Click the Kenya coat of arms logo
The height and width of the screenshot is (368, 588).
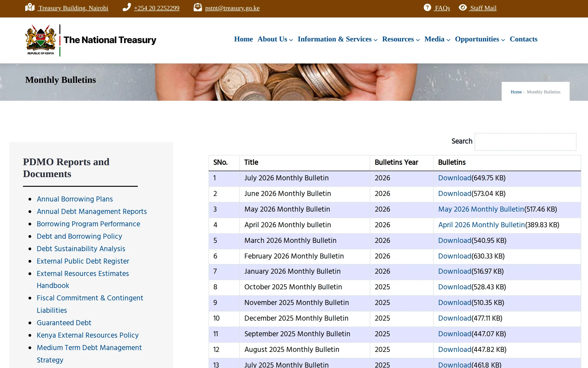click(41, 40)
